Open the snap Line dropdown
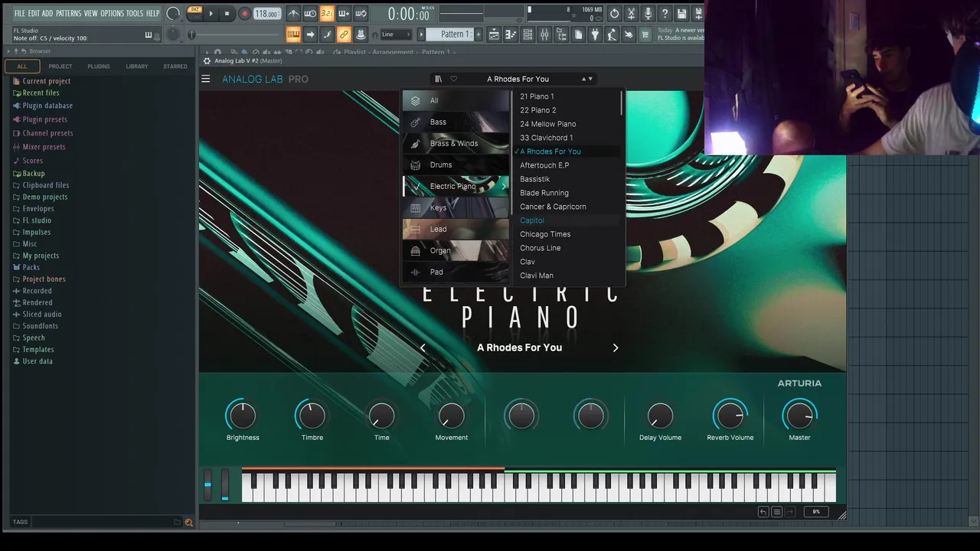This screenshot has height=551, width=980. (x=396, y=34)
